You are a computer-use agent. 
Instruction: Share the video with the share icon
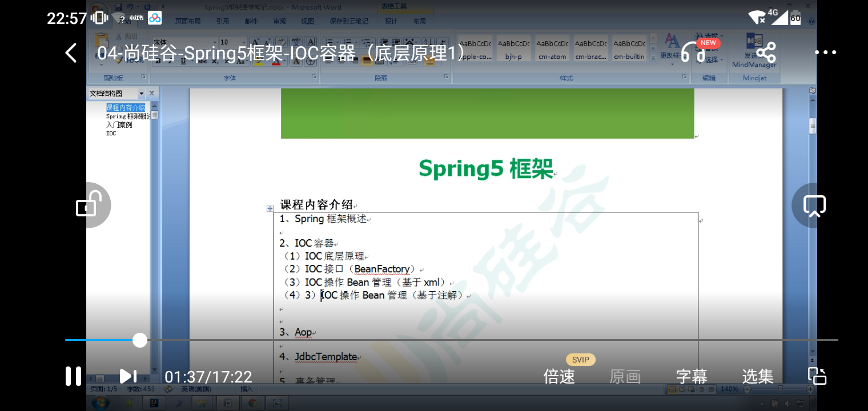click(x=766, y=53)
